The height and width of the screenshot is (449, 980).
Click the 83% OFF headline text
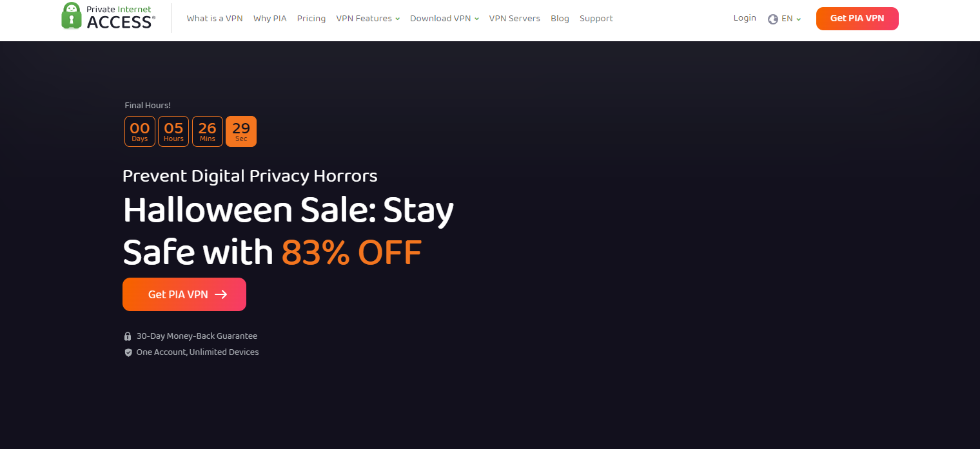tap(351, 253)
